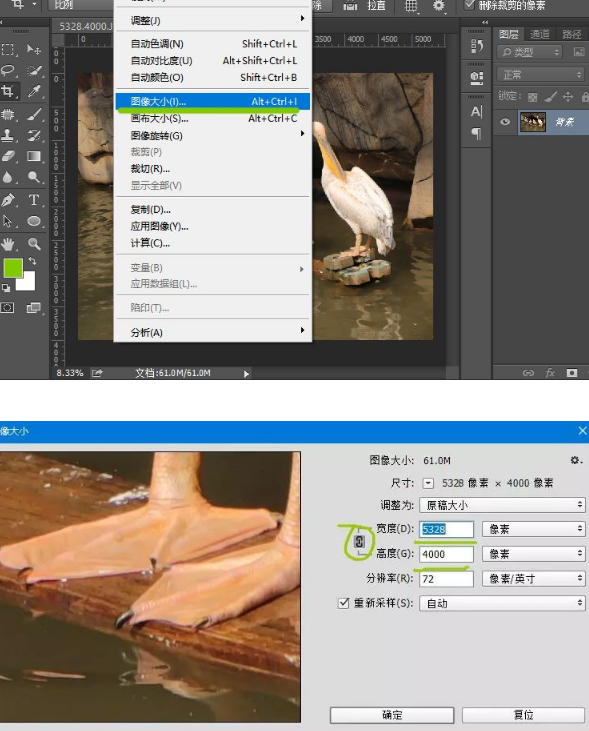Select the Crop tool in the toolbox

tap(8, 91)
